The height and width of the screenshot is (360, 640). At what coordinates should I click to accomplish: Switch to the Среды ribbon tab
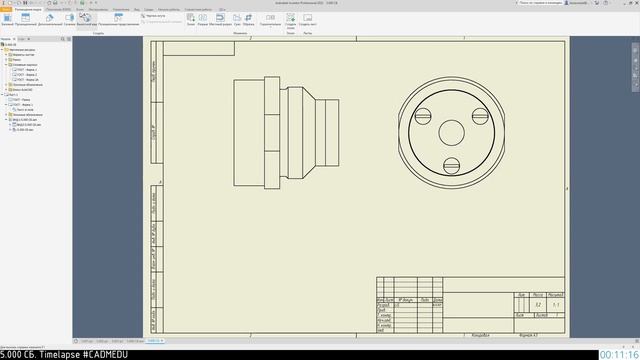[x=149, y=9]
